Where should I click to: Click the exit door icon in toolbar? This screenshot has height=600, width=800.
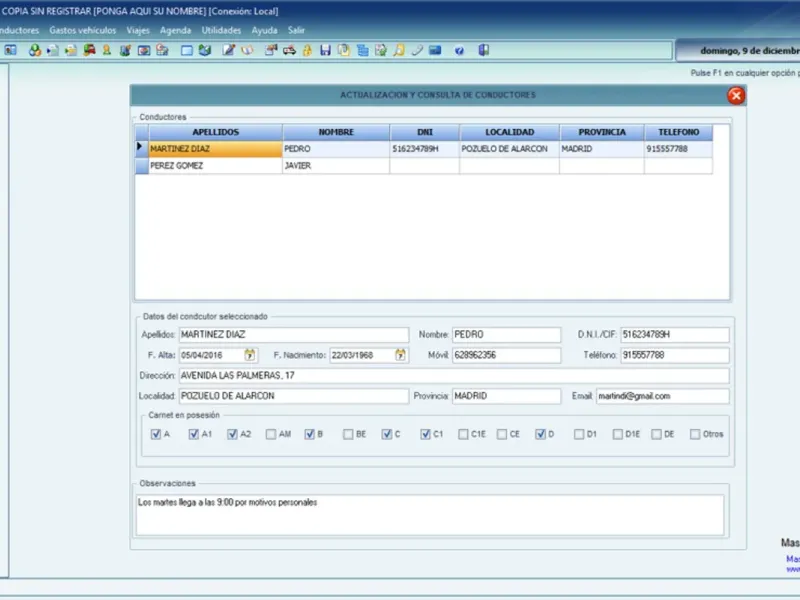[x=484, y=50]
